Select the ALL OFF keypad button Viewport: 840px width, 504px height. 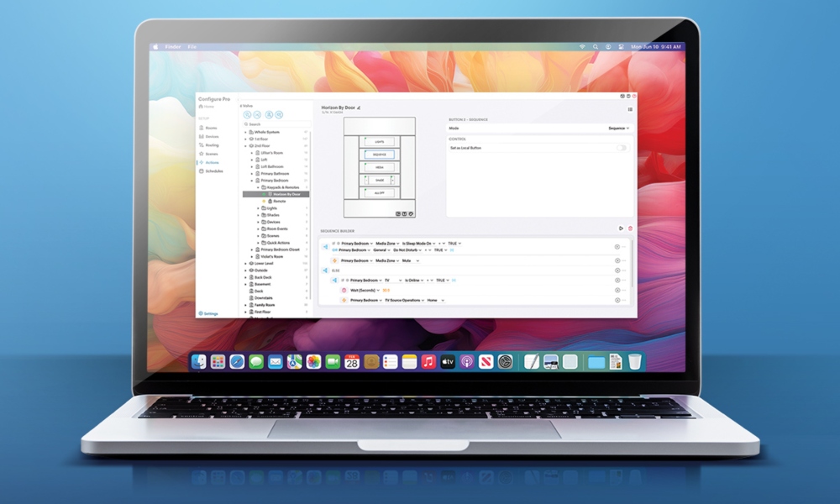click(x=380, y=193)
